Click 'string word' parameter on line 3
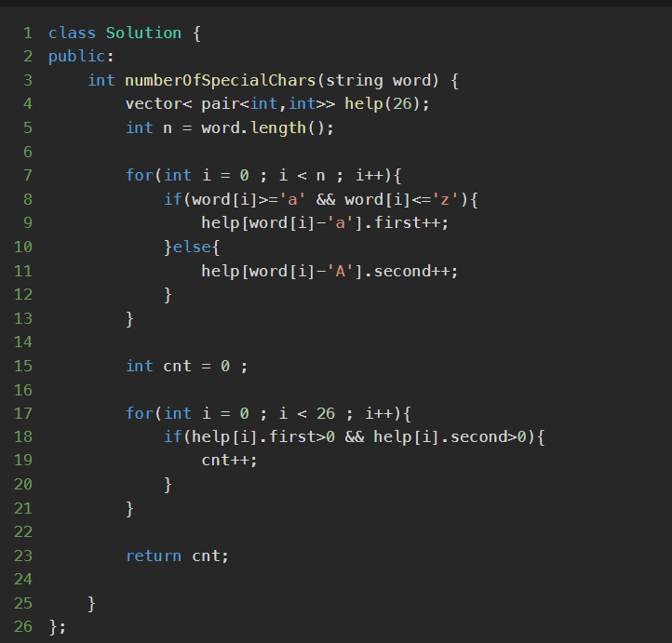Screen dimensions: 672x643 383,81
